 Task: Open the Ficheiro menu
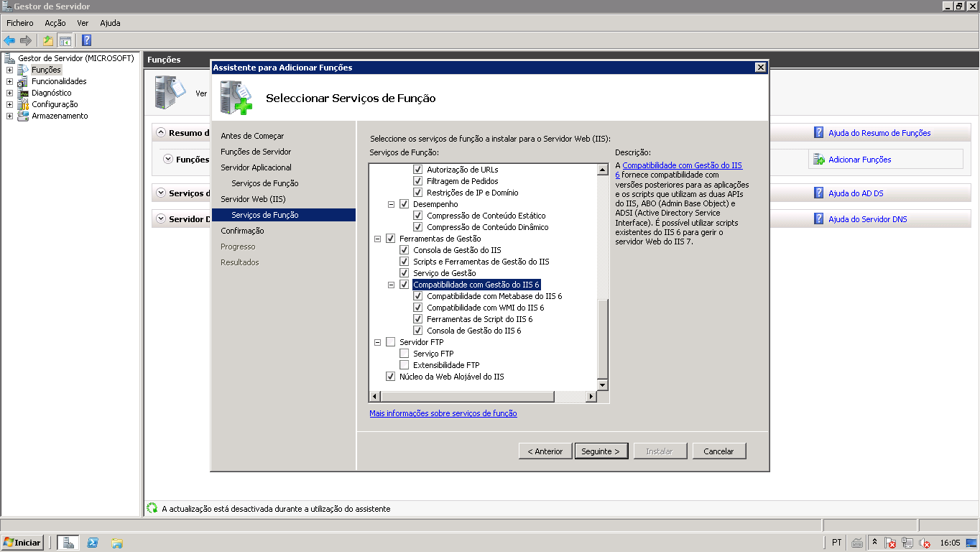20,23
